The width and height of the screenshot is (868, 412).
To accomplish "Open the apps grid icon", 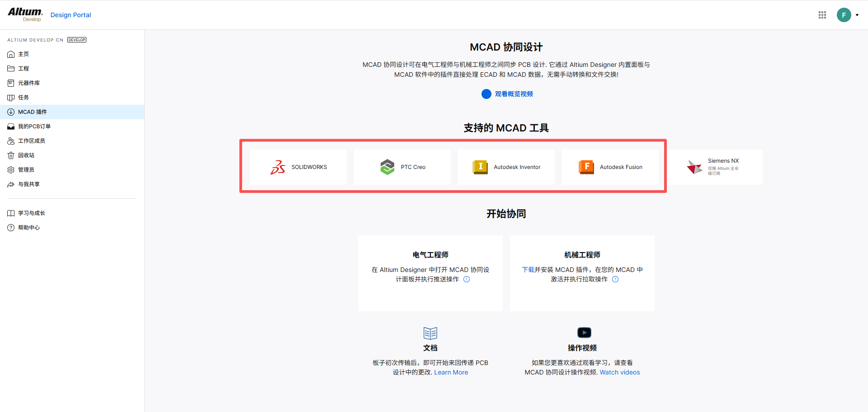I will tap(822, 15).
